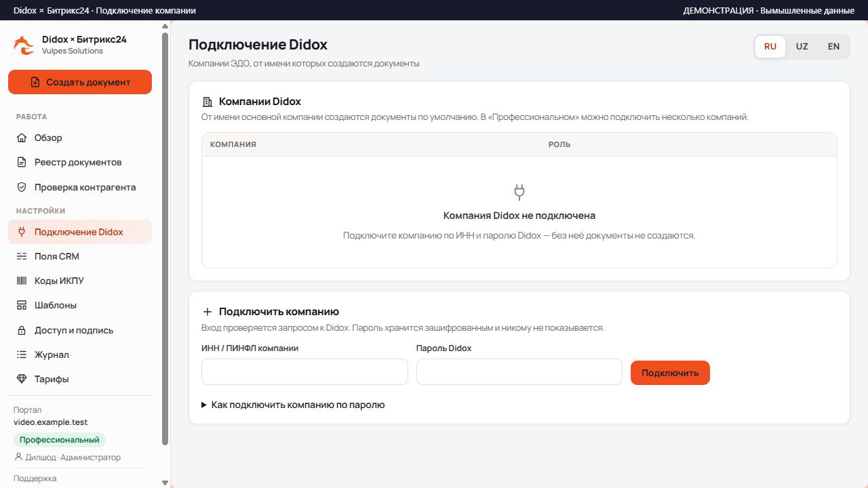Go to Проверка контрагента

point(80,187)
